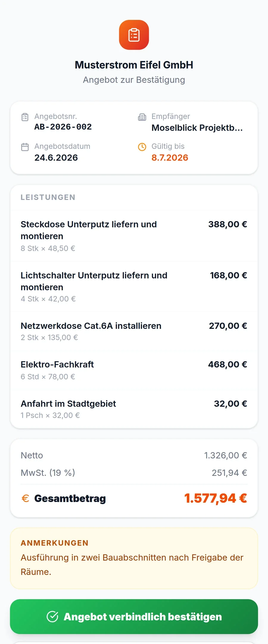Image resolution: width=268 pixels, height=644 pixels.
Task: Click the orange clock icon beside Gültig bis
Action: pyautogui.click(x=142, y=147)
